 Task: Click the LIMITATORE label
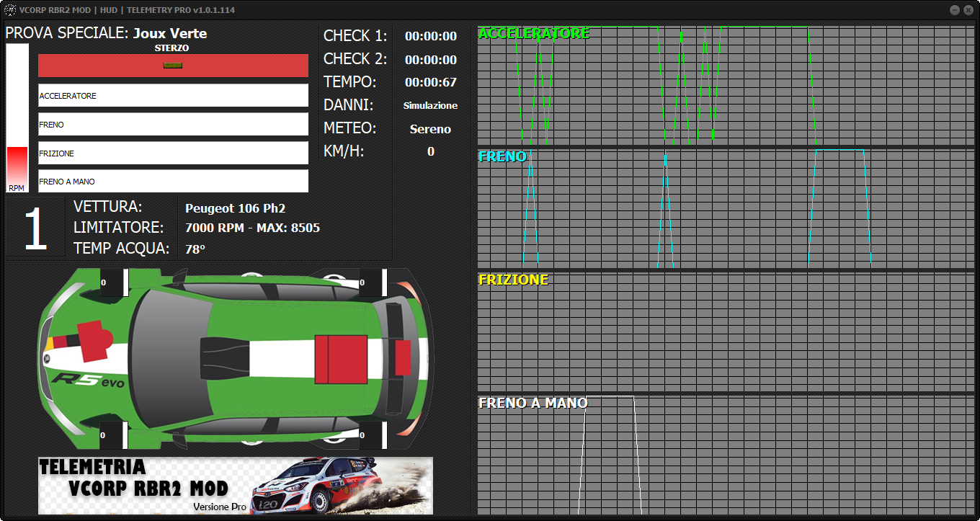point(119,228)
